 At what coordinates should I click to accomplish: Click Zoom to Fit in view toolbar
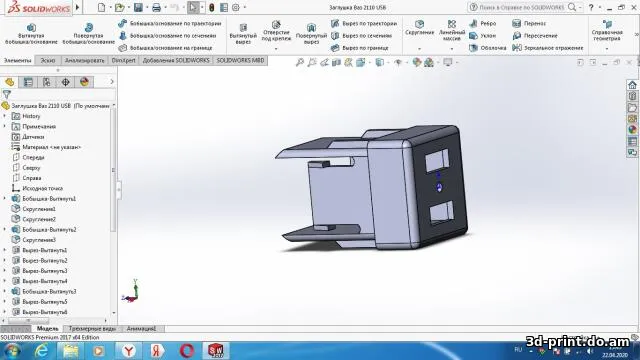(300, 62)
